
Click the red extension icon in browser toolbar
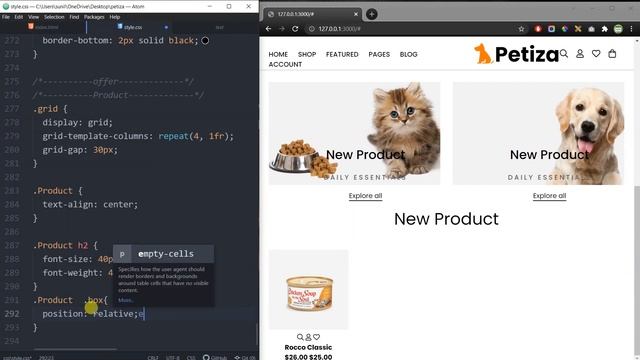point(538,29)
